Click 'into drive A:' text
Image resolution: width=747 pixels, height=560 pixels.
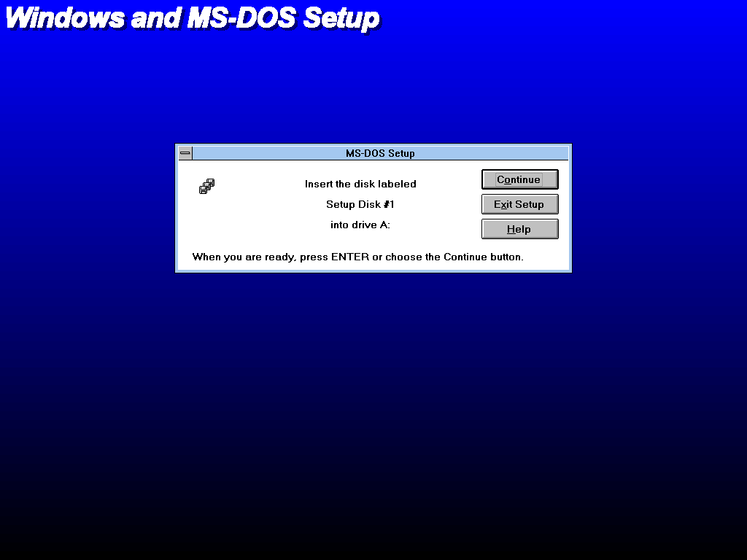point(360,225)
